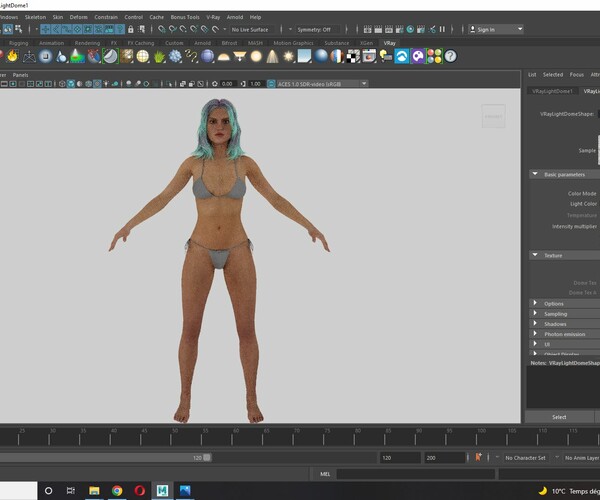Click the yellow gridded sphere shelf icon
The width and height of the screenshot is (600, 500).
pos(143,56)
